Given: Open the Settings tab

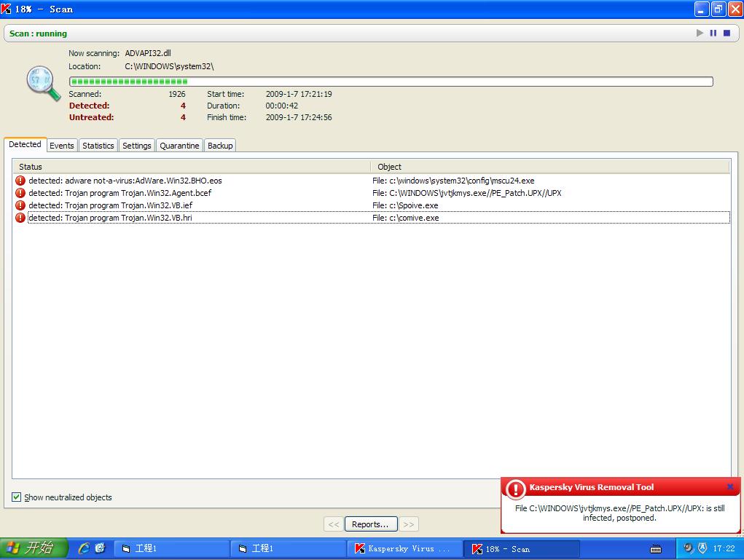Looking at the screenshot, I should (x=137, y=146).
